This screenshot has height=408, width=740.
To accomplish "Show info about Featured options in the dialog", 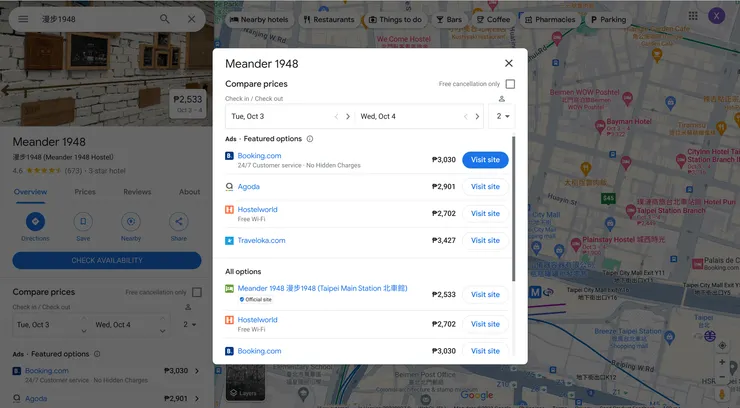I will [310, 139].
